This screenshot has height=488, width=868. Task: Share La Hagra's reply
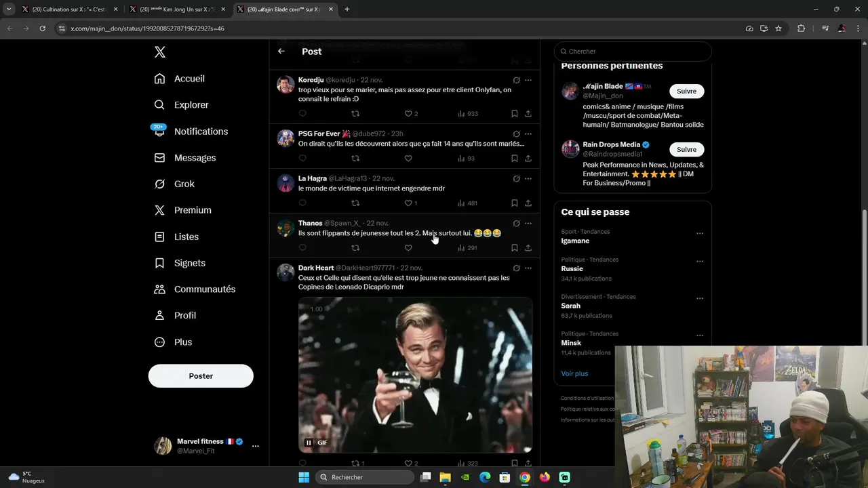point(528,203)
